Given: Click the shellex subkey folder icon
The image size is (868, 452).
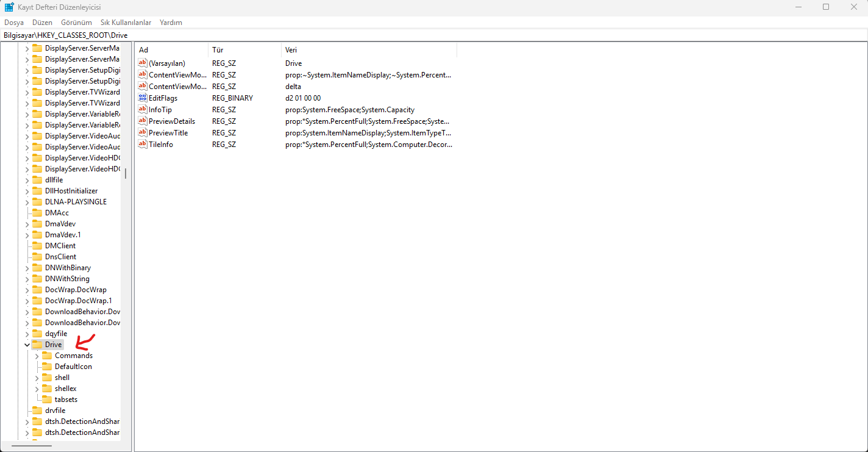Looking at the screenshot, I should tap(47, 389).
